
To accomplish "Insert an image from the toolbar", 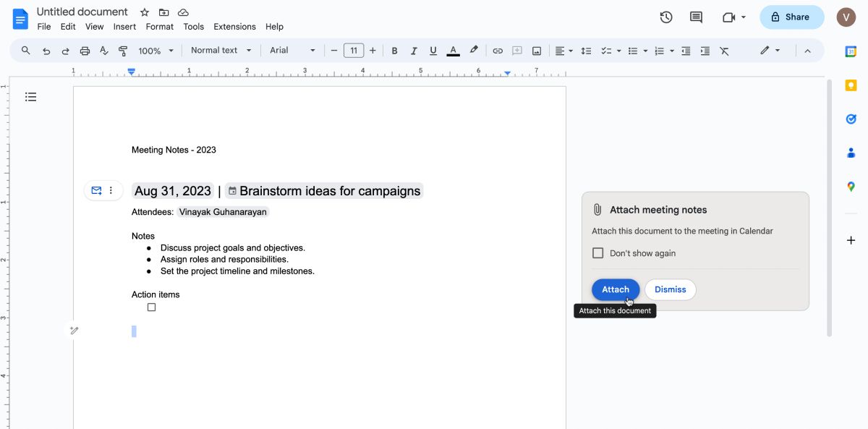I will click(536, 51).
